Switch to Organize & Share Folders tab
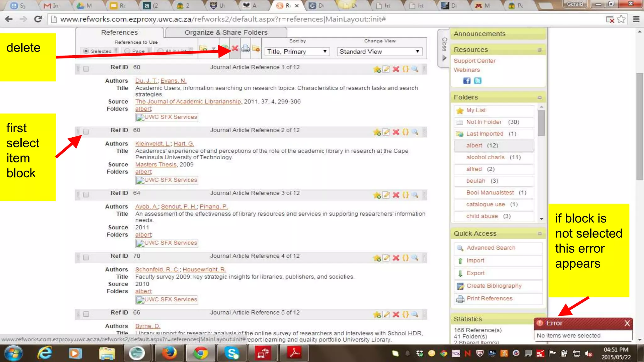This screenshot has width=644, height=362. [x=226, y=32]
